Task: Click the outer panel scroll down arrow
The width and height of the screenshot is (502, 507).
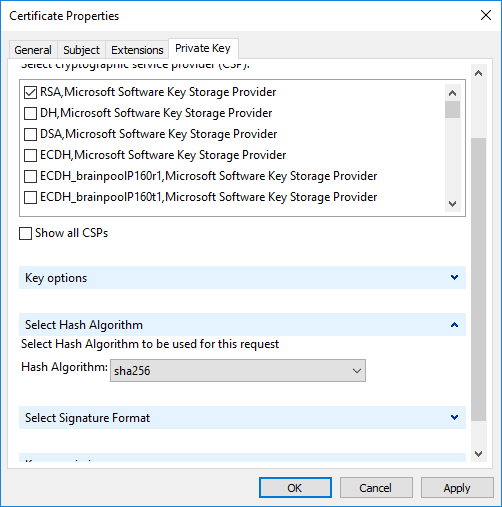Action: pyautogui.click(x=479, y=453)
